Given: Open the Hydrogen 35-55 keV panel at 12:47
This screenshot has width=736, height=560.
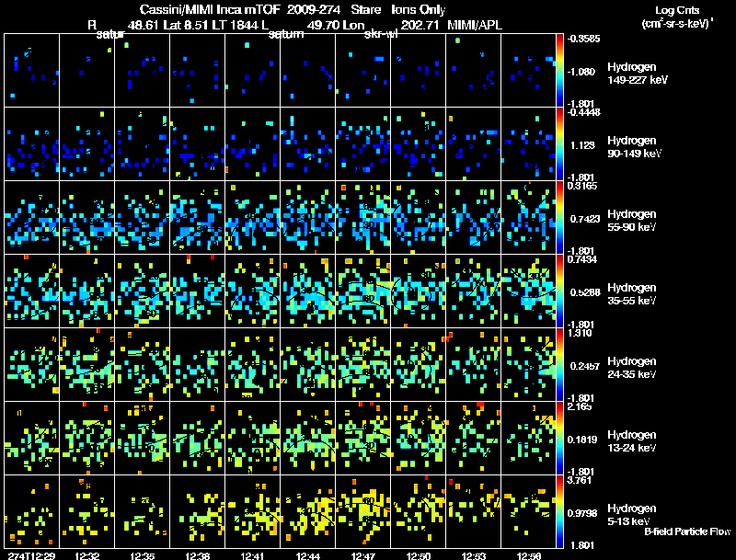Looking at the screenshot, I should [x=362, y=291].
